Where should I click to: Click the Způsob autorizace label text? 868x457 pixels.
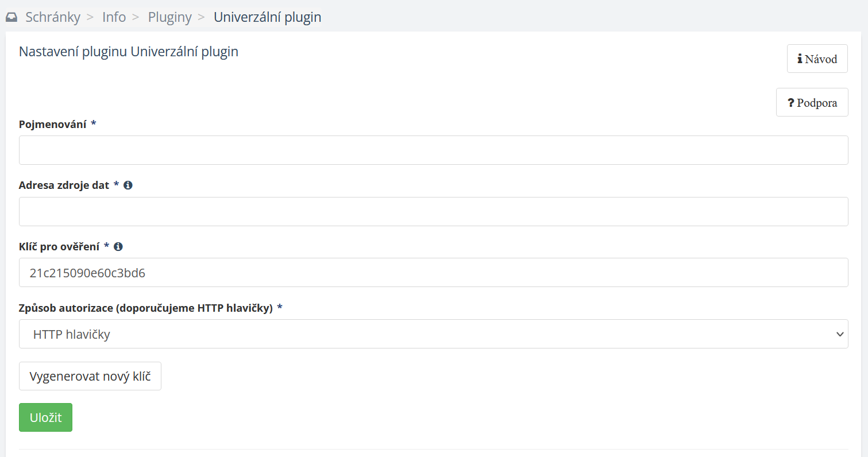[145, 308]
